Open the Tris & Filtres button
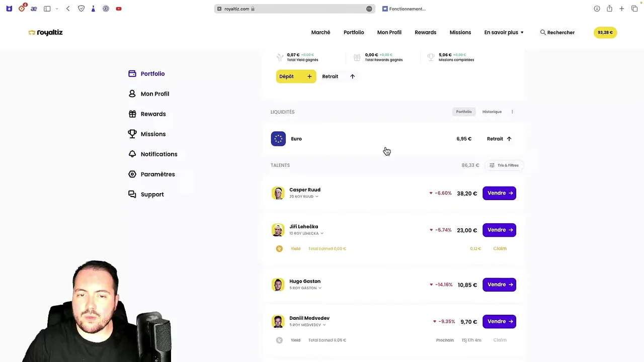This screenshot has width=644, height=362. [504, 165]
